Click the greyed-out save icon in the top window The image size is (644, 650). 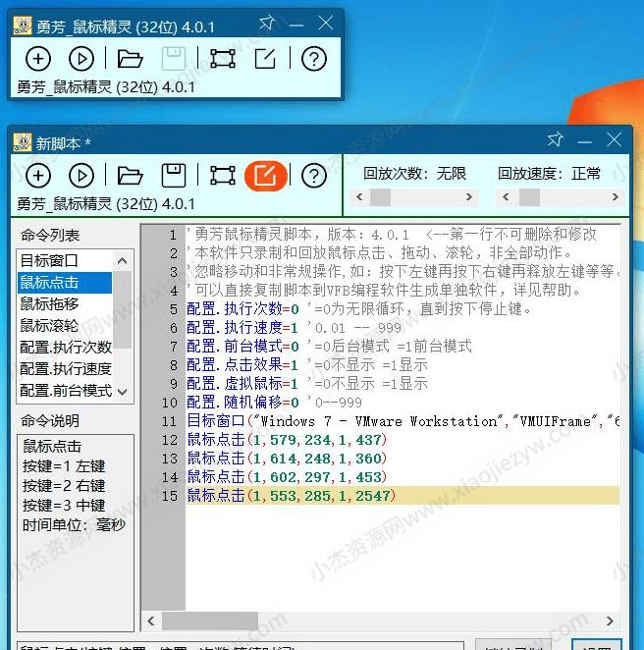click(x=173, y=59)
